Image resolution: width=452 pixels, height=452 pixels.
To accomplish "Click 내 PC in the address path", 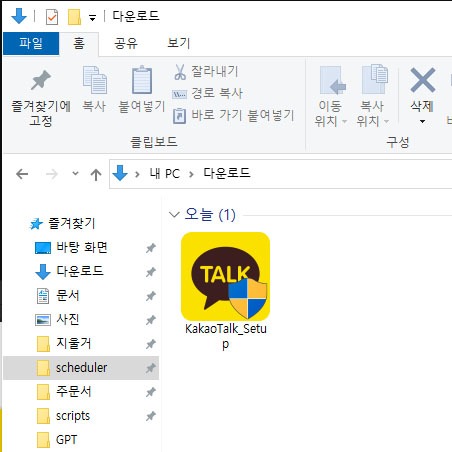I will (x=165, y=174).
